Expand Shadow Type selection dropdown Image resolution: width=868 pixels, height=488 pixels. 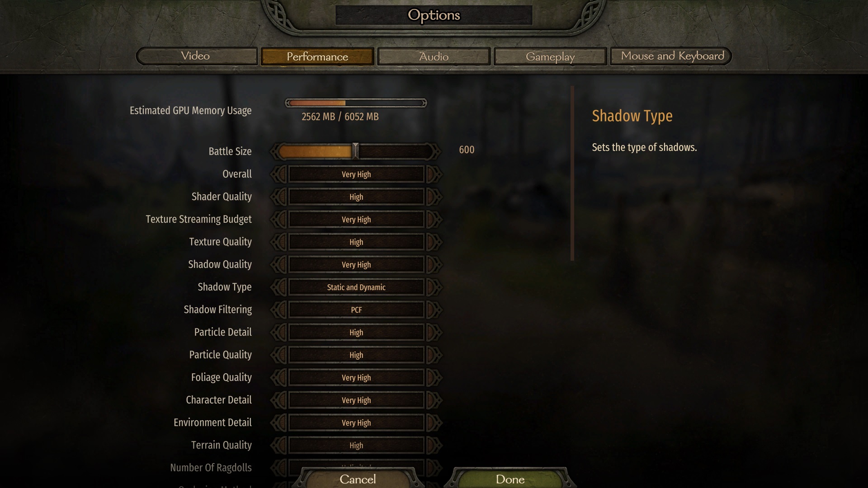(x=356, y=287)
